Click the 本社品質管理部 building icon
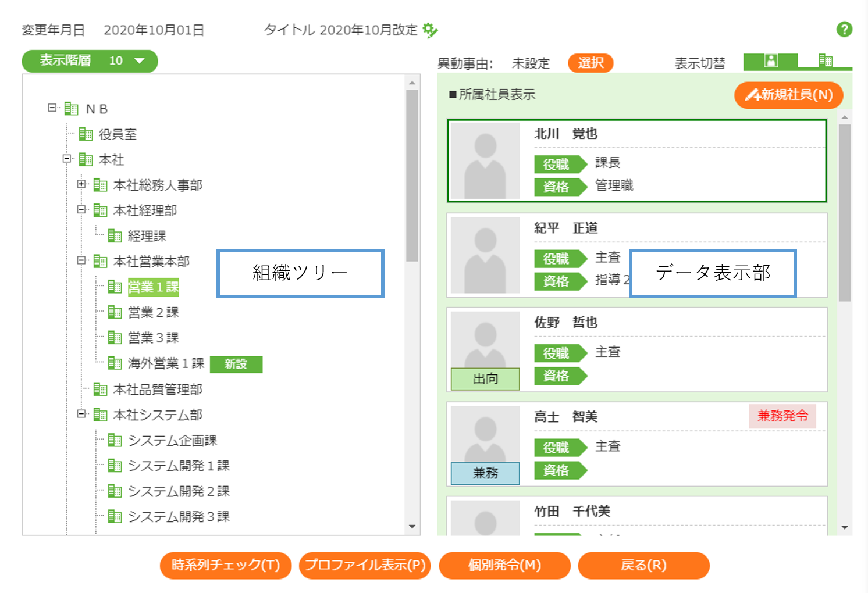 click(x=101, y=389)
